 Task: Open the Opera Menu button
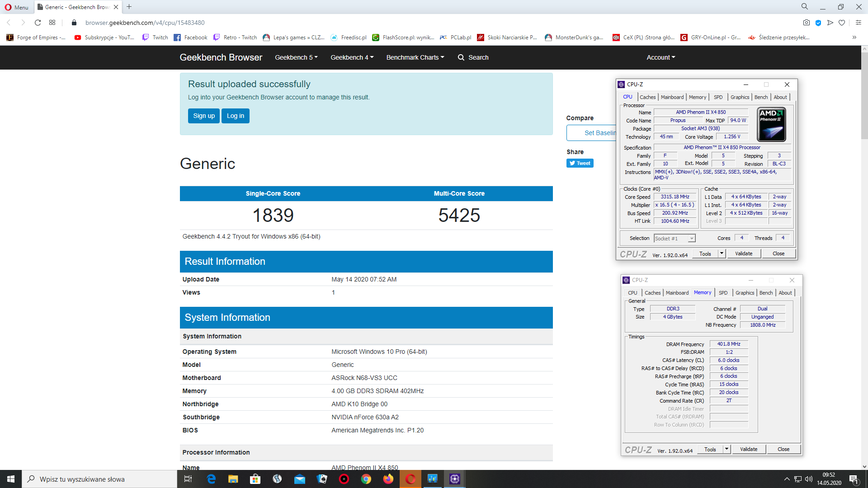click(x=16, y=7)
